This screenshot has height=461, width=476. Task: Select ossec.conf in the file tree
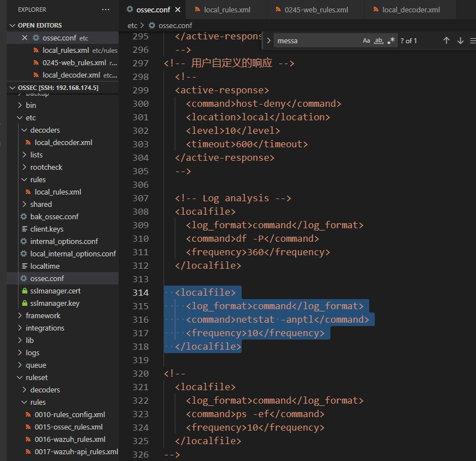point(62,278)
